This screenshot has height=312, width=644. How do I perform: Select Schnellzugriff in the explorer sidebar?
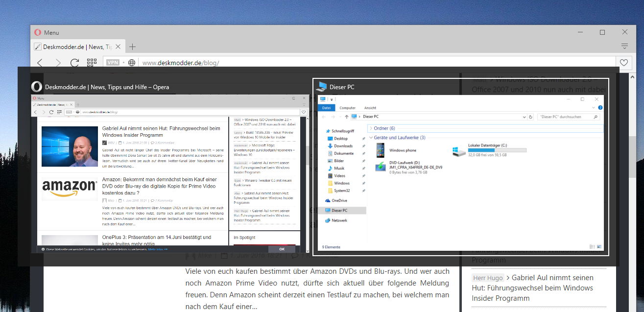coord(339,131)
